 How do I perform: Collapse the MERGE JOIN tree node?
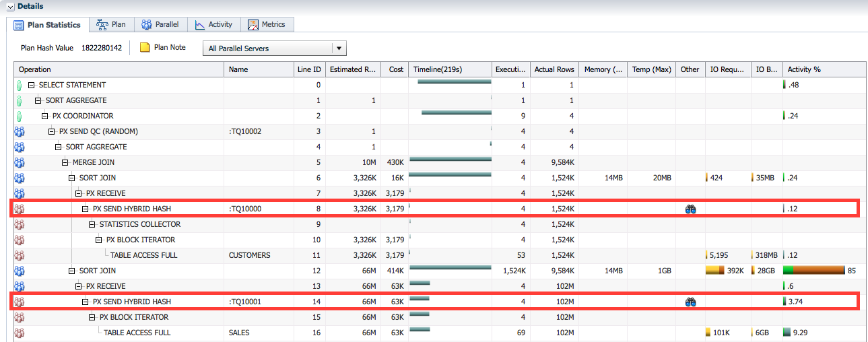click(x=65, y=163)
